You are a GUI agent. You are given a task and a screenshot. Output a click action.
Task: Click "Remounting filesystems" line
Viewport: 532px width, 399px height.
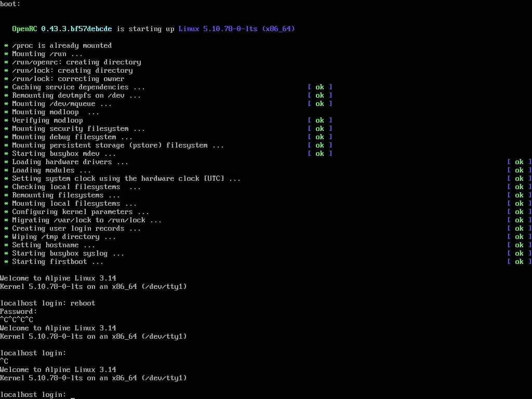[x=66, y=195]
